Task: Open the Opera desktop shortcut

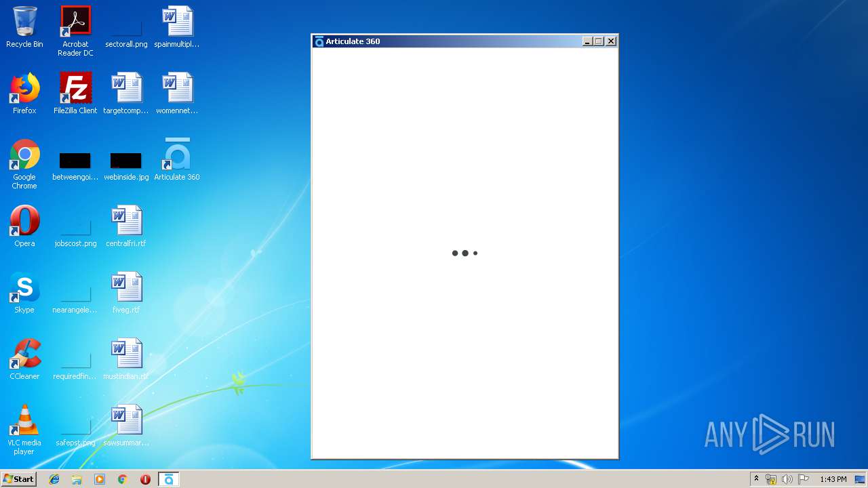Action: [x=24, y=228]
